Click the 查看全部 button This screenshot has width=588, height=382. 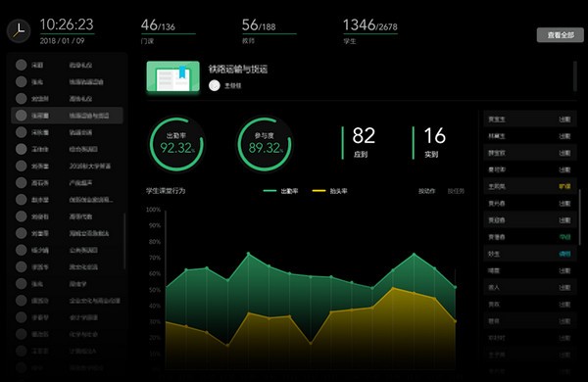(561, 35)
